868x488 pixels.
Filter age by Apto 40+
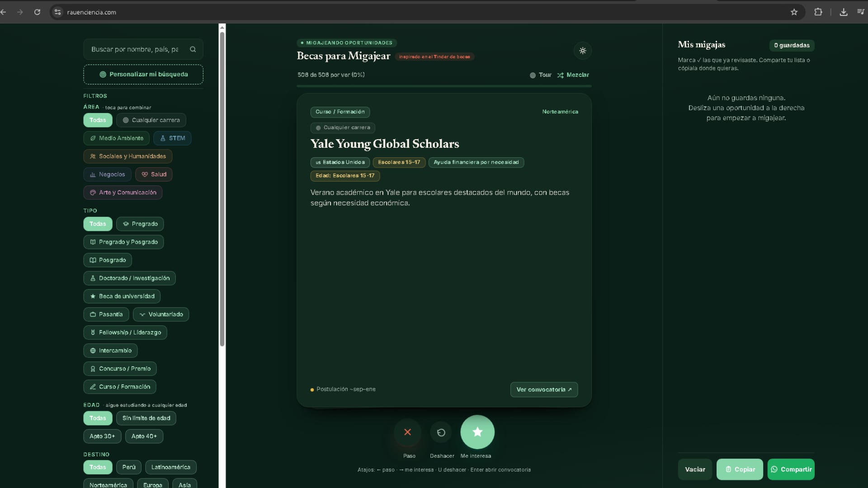(x=144, y=436)
